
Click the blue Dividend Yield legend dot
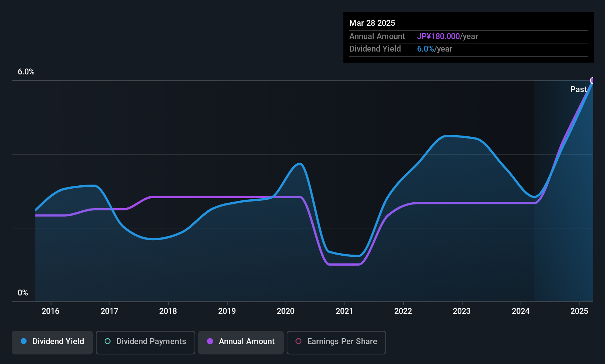24,342
